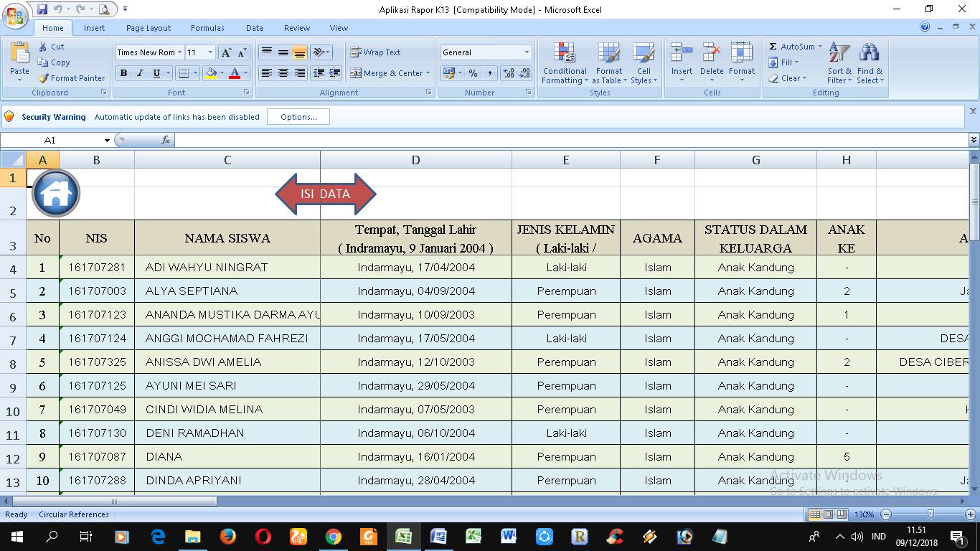The height and width of the screenshot is (551, 980).
Task: Click the security warning Options... button
Action: pos(298,117)
